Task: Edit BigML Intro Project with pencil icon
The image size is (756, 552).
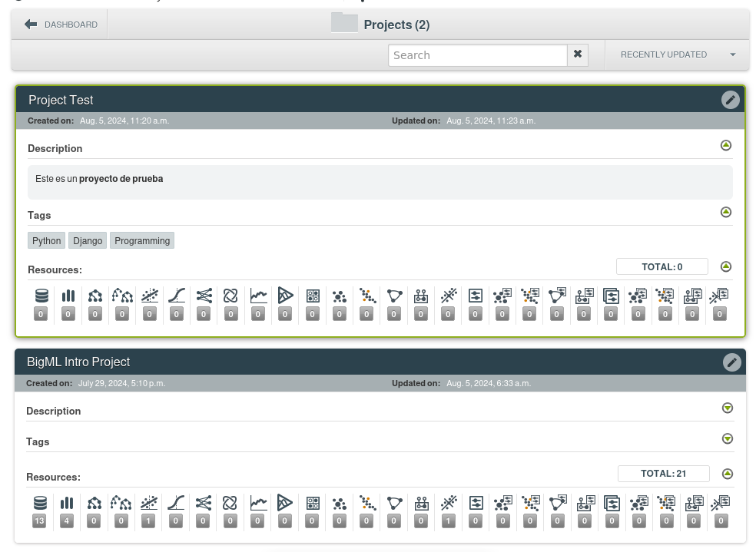Action: coord(731,362)
